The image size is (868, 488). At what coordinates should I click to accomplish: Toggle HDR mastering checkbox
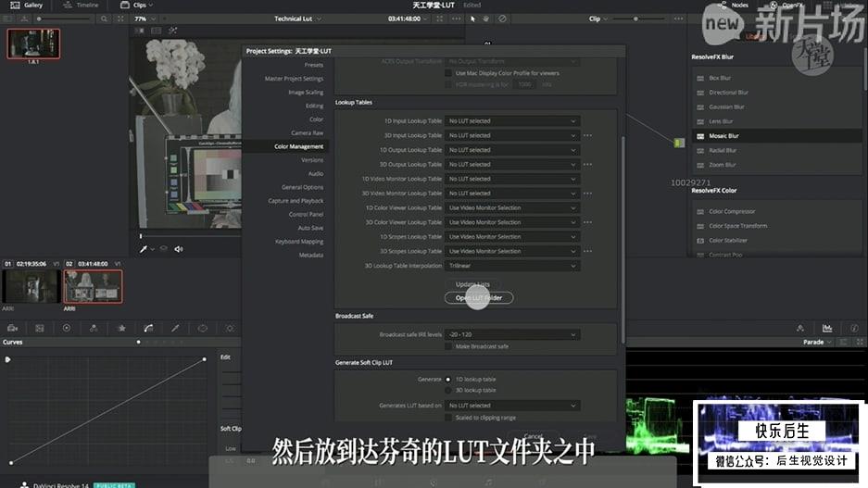coord(448,84)
